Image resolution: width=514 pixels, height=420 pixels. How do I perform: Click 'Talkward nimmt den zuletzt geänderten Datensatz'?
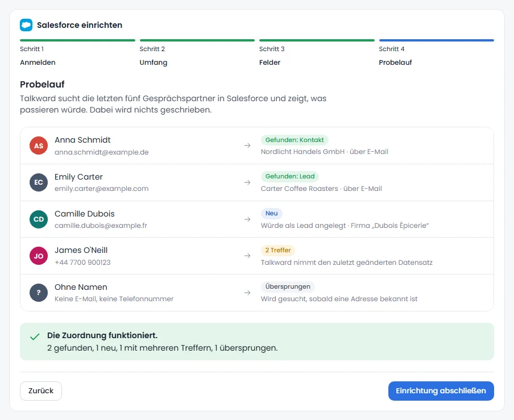click(347, 263)
